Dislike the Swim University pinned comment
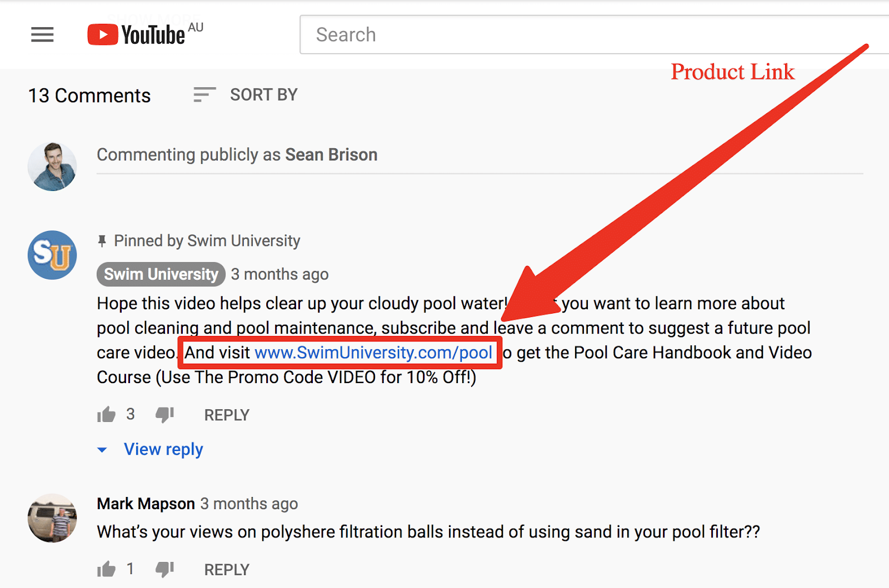This screenshot has height=588, width=889. tap(164, 414)
